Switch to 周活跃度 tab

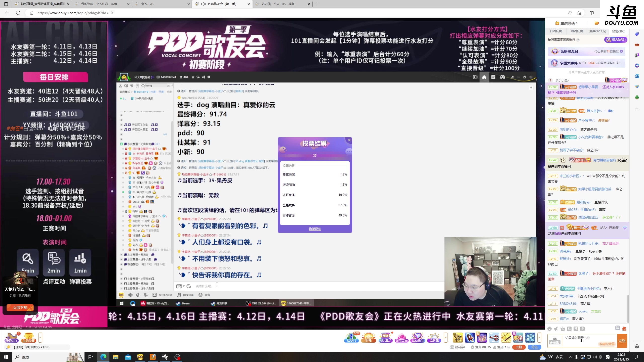577,31
